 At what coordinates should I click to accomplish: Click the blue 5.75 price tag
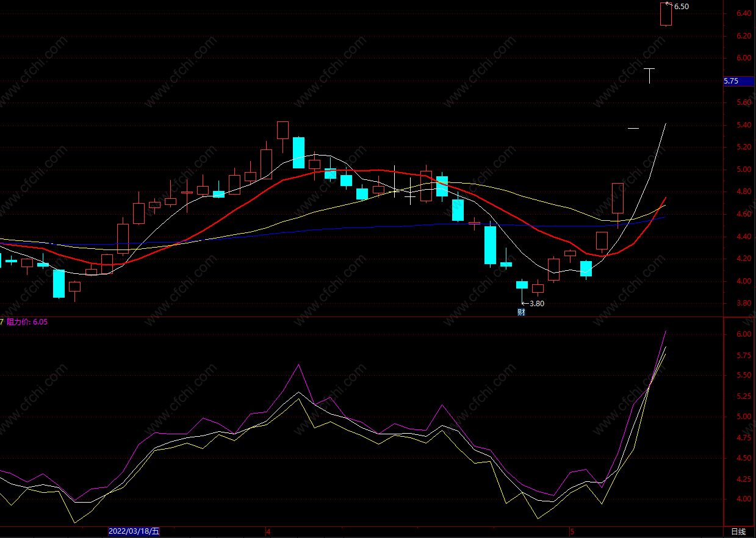(x=738, y=81)
